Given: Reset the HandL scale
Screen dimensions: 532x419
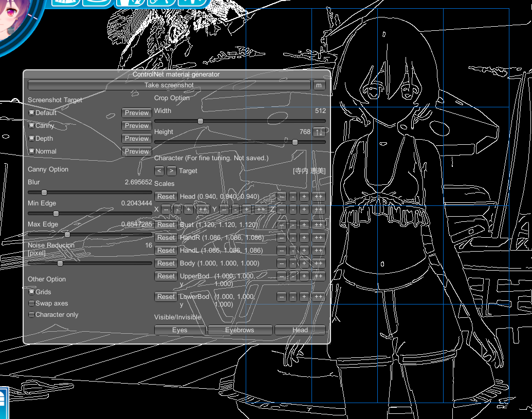Looking at the screenshot, I should coord(166,251).
